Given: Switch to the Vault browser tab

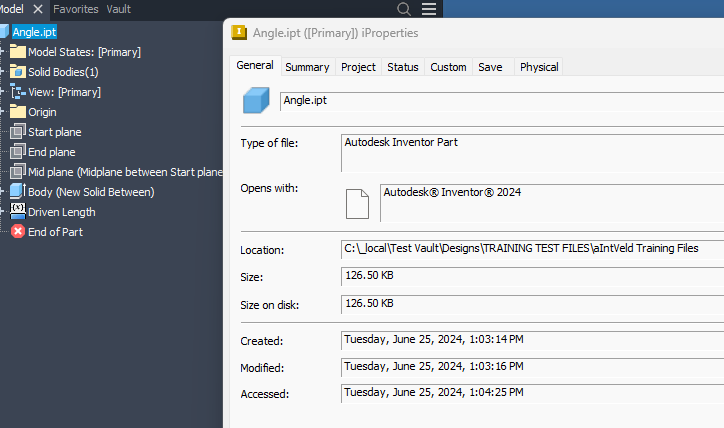Looking at the screenshot, I should pyautogui.click(x=119, y=9).
